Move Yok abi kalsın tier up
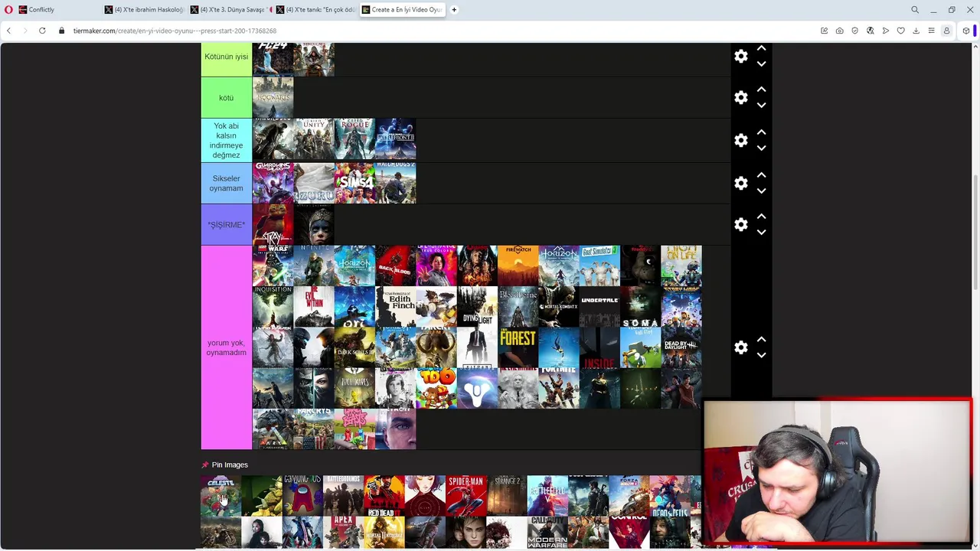Image resolution: width=980 pixels, height=551 pixels. [761, 132]
